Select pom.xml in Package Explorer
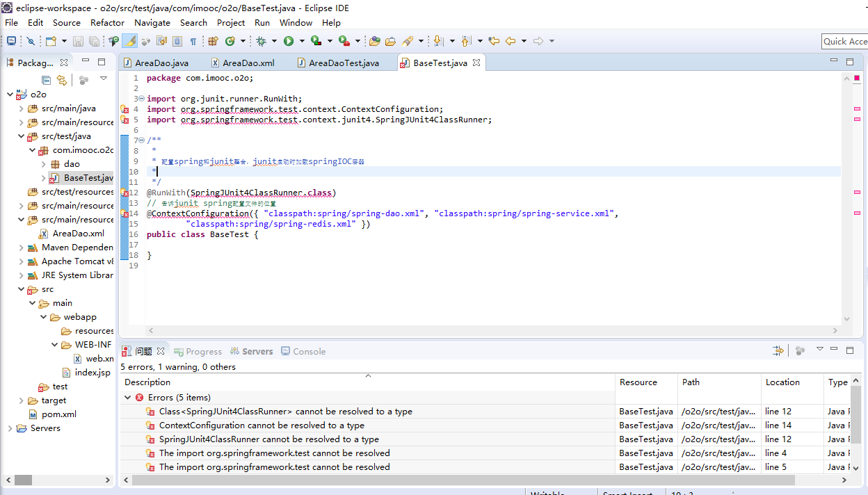This screenshot has width=868, height=495. click(58, 414)
